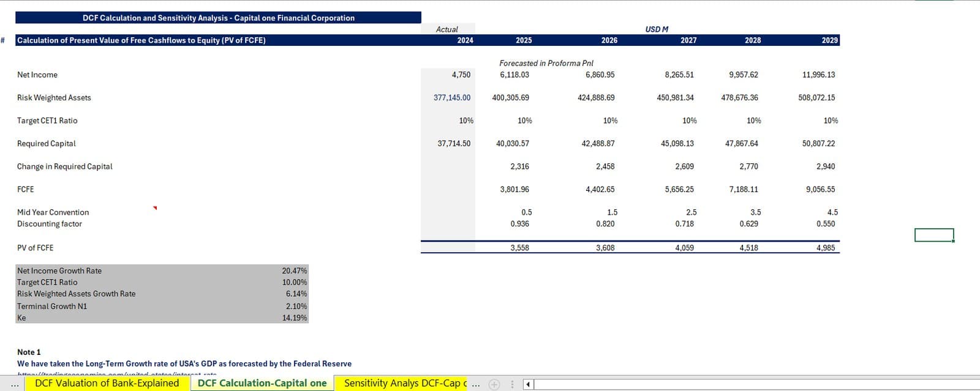The height and width of the screenshot is (391, 980).
Task: Select the 2025 column header
Action: click(524, 40)
